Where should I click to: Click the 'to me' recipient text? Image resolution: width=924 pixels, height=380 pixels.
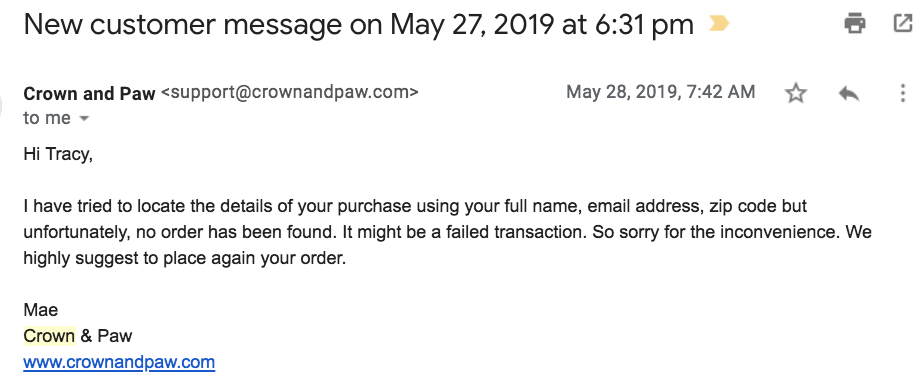[47, 118]
